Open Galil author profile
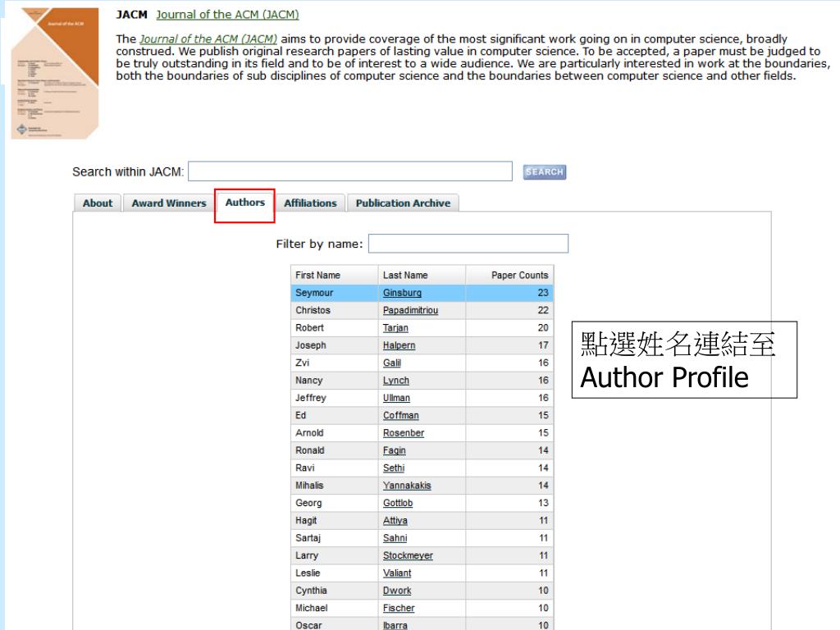 pyautogui.click(x=391, y=363)
